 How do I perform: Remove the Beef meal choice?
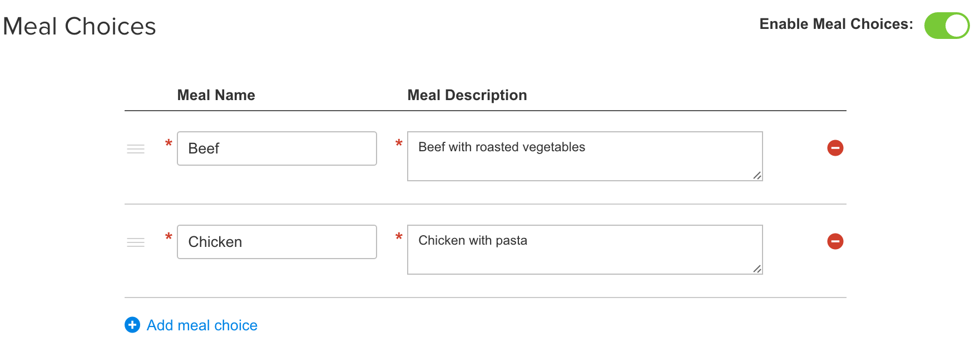[x=836, y=148]
